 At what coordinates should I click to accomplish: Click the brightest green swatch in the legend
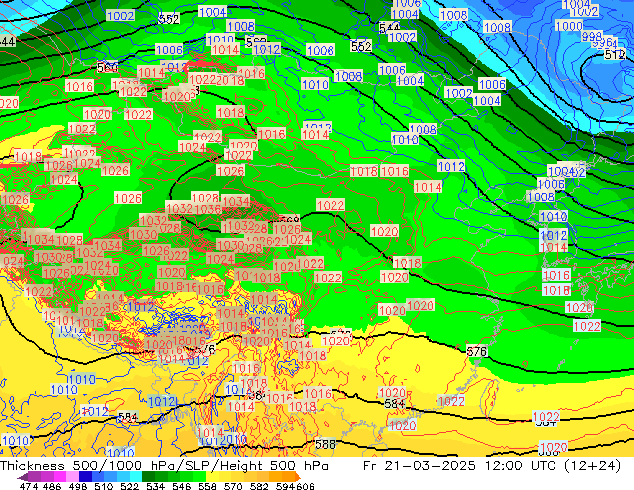[x=199, y=476]
